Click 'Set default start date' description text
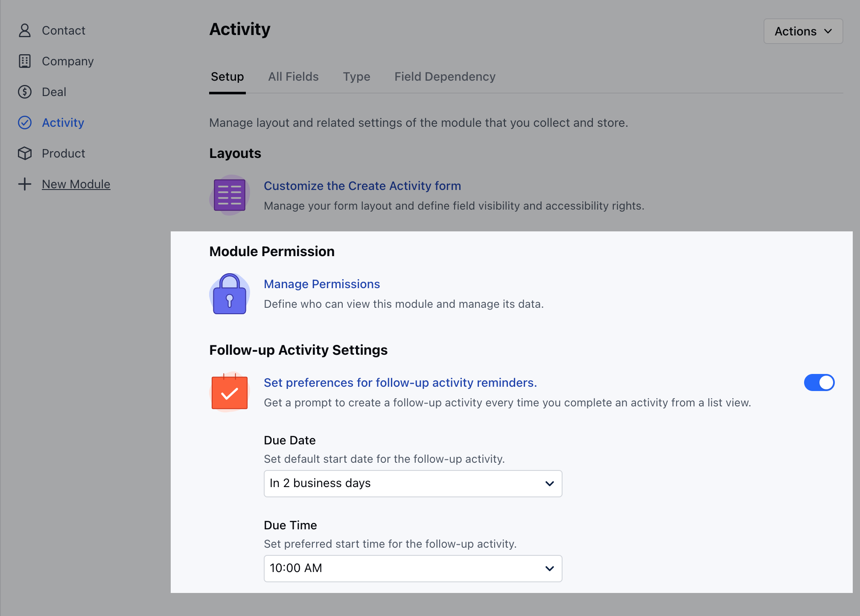Screen dimensions: 860x616 point(384,459)
